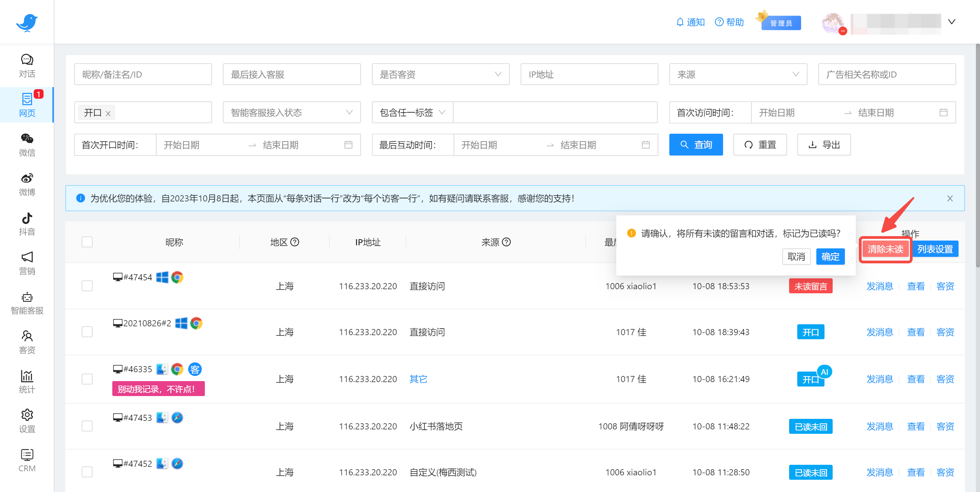Open the 通知 notifications bell
Screen dimensions: 980x492
pyautogui.click(x=690, y=22)
